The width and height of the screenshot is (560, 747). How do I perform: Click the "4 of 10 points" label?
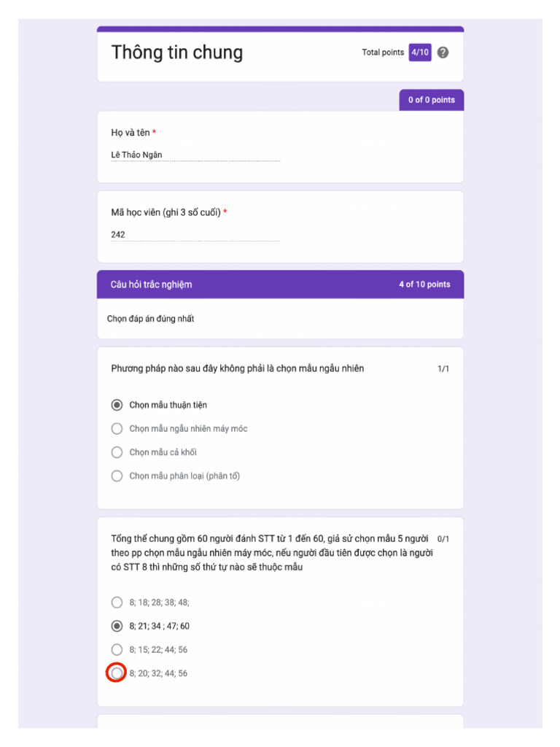tap(424, 285)
